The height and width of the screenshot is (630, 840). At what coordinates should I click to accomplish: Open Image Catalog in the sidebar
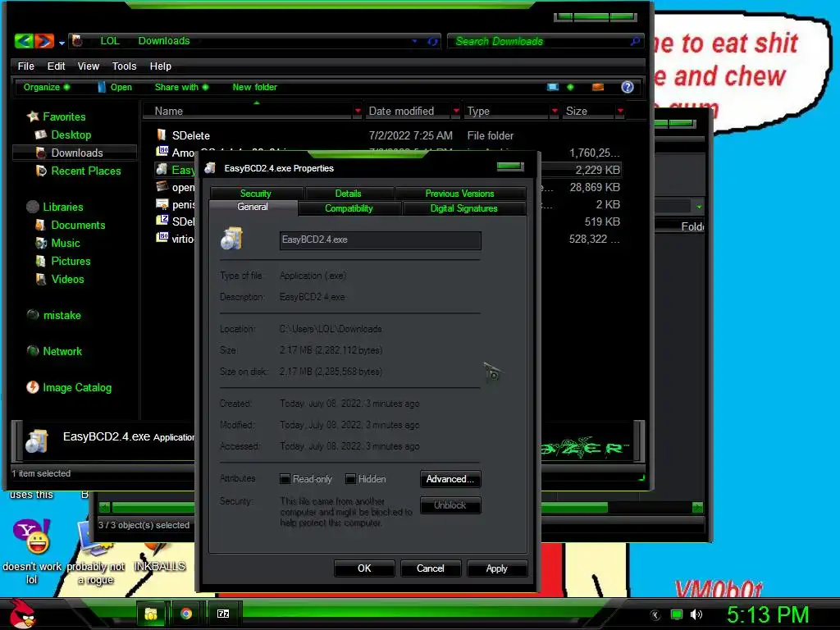77,387
